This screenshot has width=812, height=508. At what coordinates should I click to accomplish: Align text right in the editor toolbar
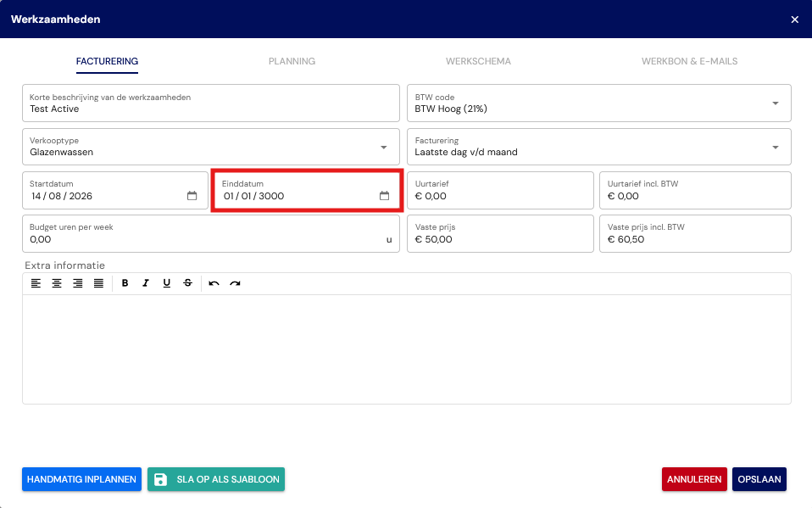78,283
